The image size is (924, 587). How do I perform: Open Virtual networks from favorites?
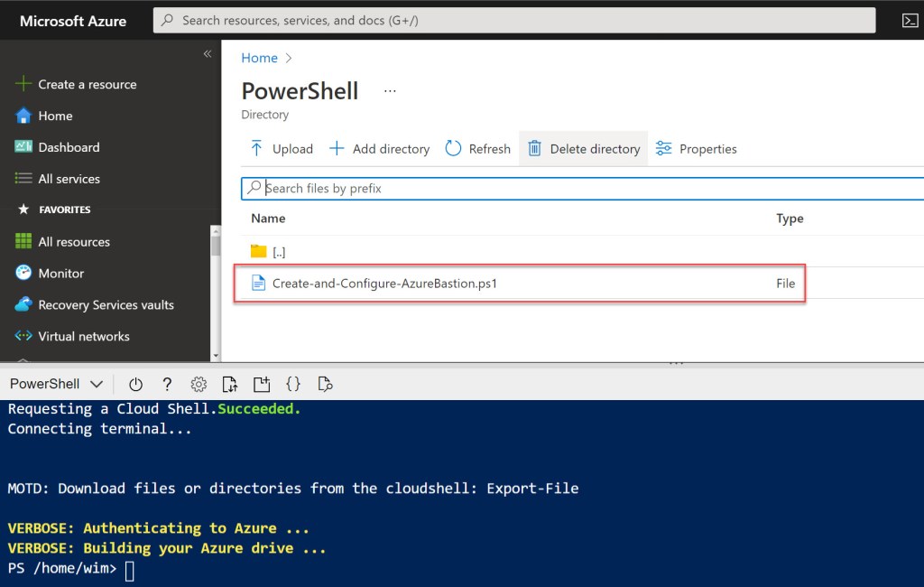coord(83,336)
